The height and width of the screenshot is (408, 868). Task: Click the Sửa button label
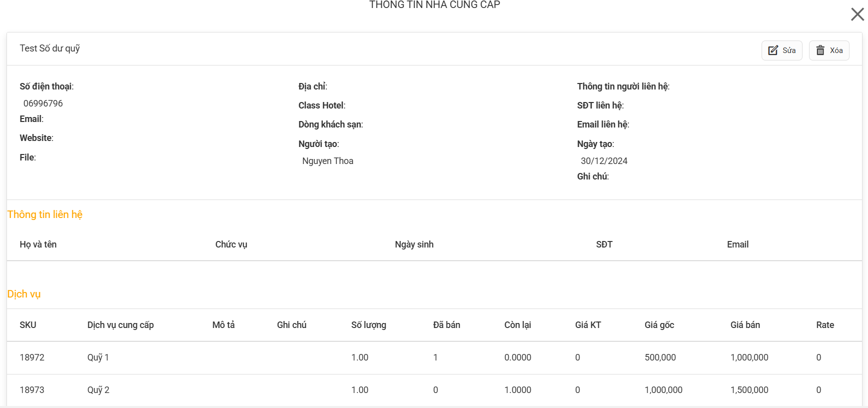click(789, 50)
